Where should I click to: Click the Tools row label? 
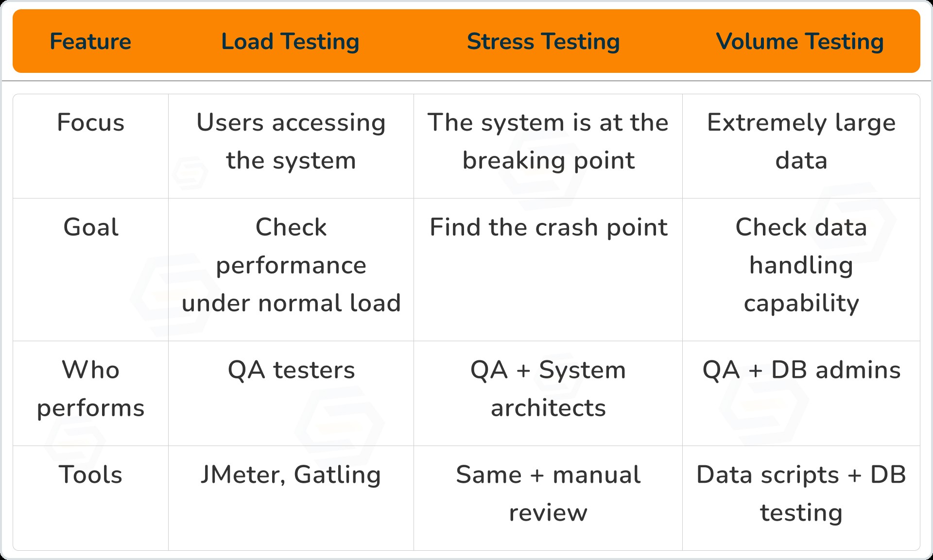click(x=91, y=475)
